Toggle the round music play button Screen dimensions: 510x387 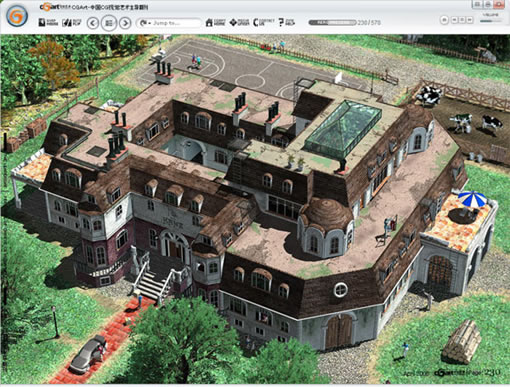(x=444, y=20)
